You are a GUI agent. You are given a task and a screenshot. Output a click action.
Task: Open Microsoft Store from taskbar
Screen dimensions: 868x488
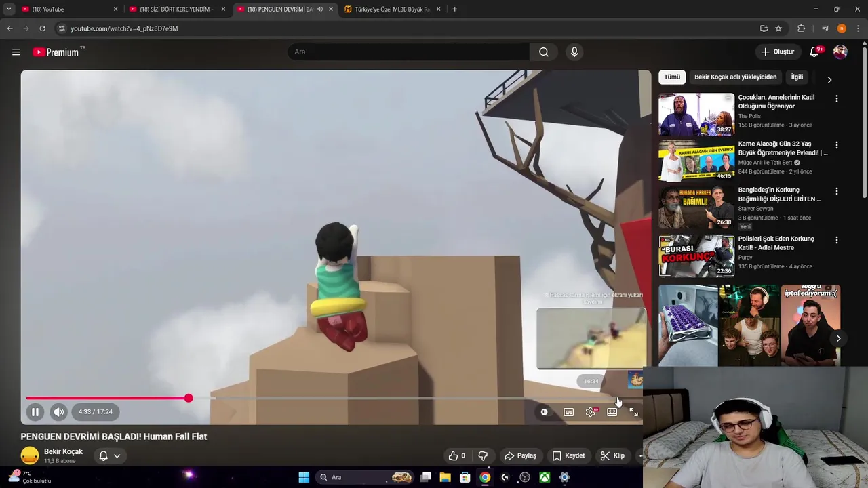pyautogui.click(x=465, y=477)
